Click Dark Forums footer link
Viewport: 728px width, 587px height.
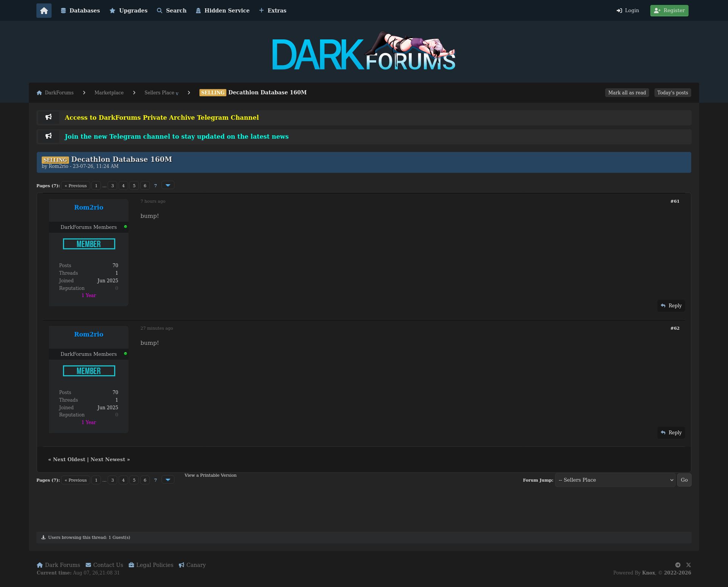point(58,565)
